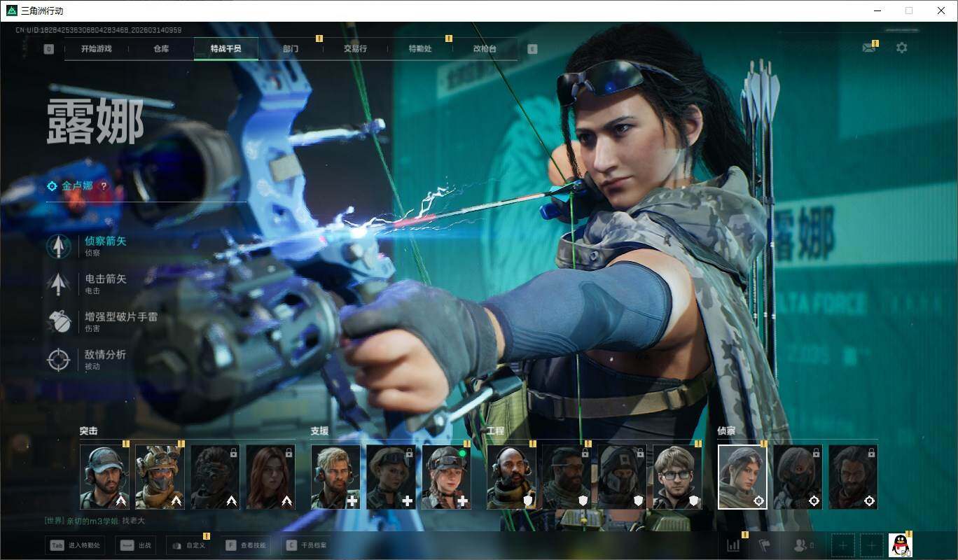
Task: Select the first 支援 operator portrait
Action: [335, 477]
